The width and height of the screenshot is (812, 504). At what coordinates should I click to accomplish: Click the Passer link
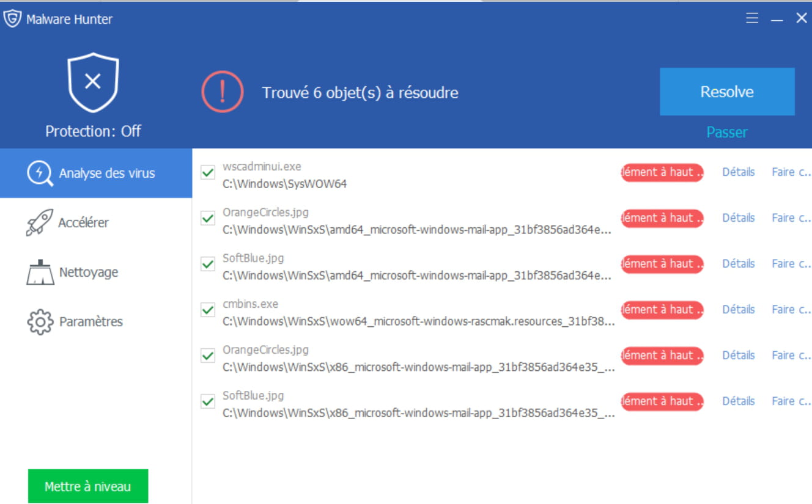pyautogui.click(x=727, y=133)
